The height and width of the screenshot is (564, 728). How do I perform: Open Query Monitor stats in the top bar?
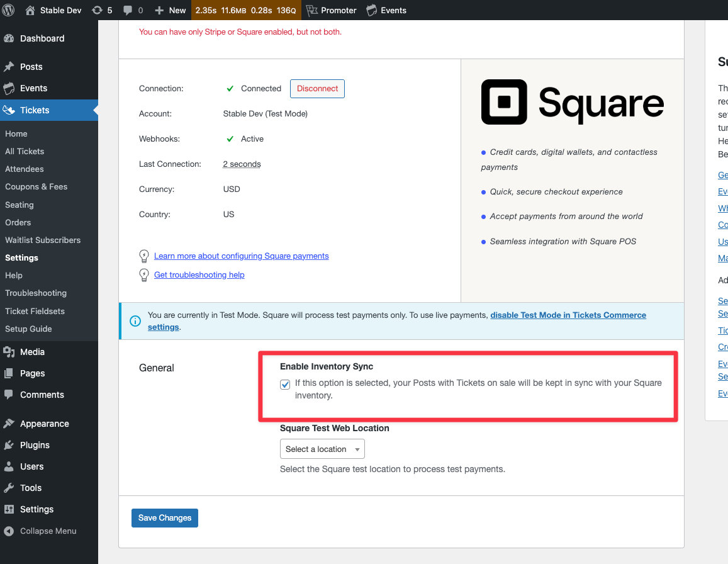(x=245, y=10)
